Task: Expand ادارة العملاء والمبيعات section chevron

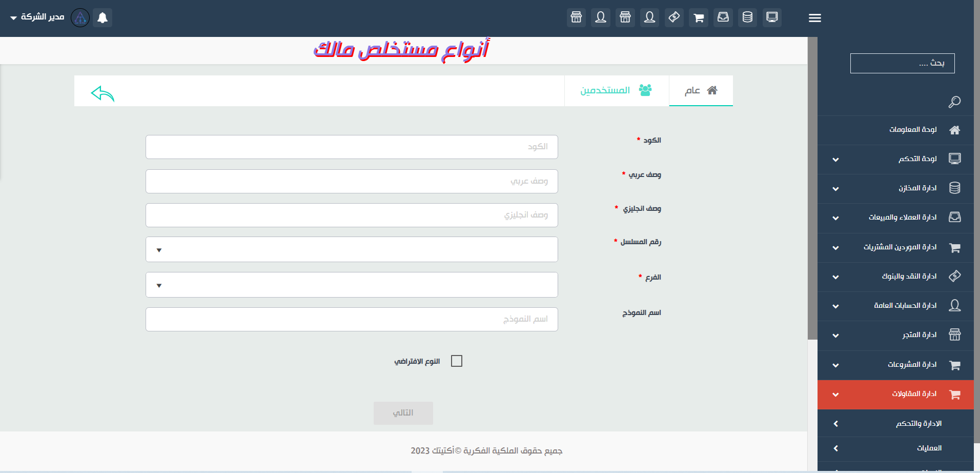Action: click(x=835, y=218)
